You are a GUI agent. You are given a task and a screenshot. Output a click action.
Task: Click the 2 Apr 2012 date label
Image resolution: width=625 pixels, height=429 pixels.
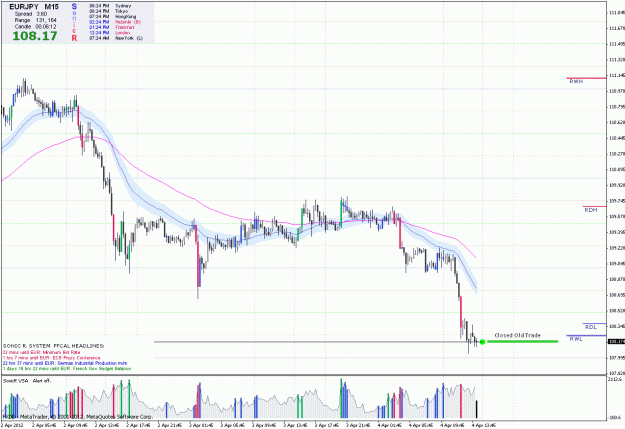pos(12,425)
